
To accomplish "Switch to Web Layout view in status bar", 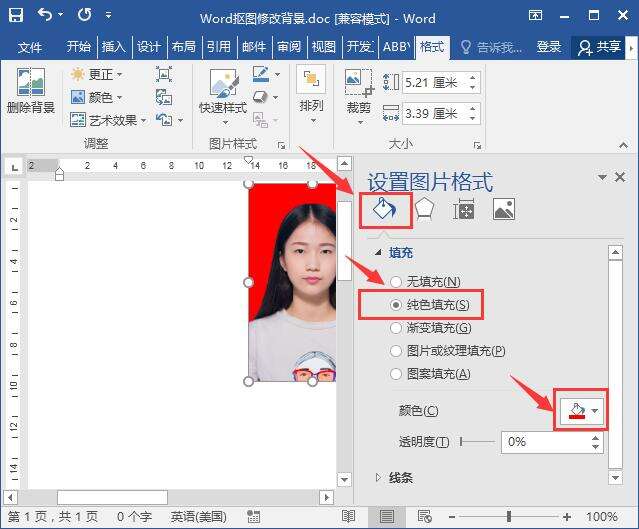I will point(425,517).
